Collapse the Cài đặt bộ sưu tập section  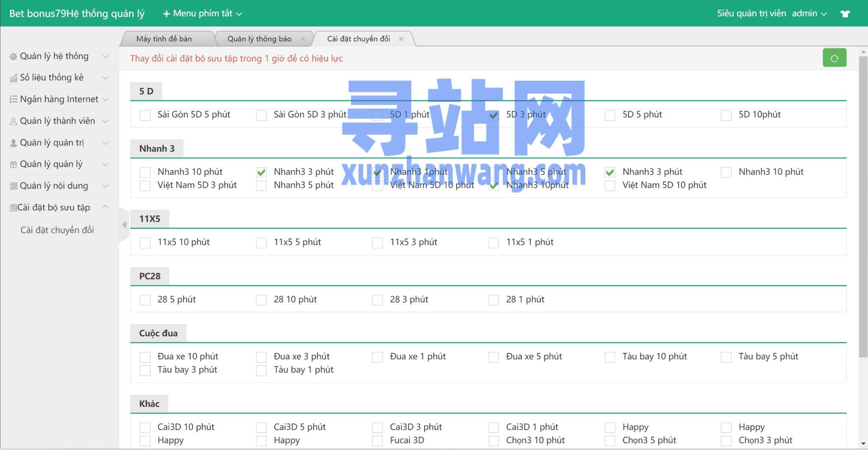(106, 207)
